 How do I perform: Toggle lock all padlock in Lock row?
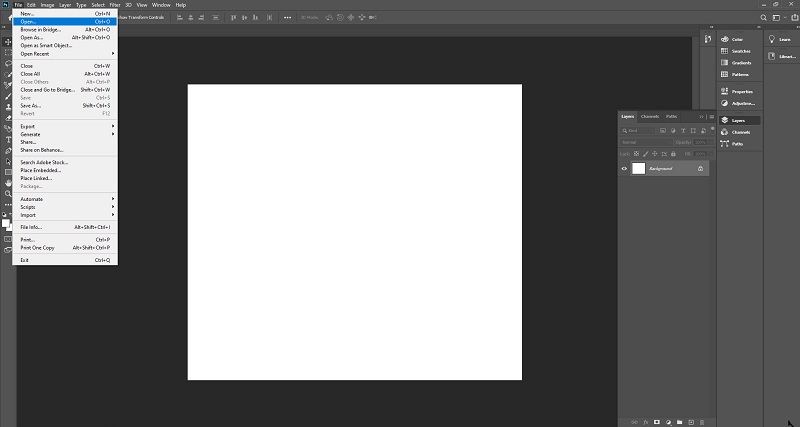pyautogui.click(x=673, y=154)
